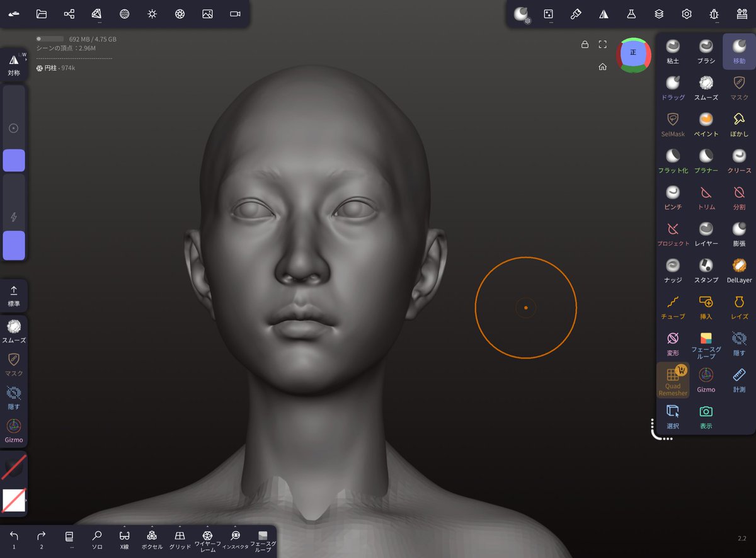Select the ドラッグ (Drag) tool
This screenshot has width=756, height=558.
pyautogui.click(x=673, y=88)
